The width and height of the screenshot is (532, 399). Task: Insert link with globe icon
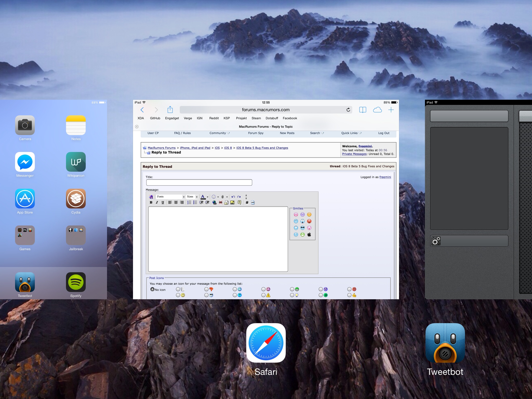[x=214, y=203]
